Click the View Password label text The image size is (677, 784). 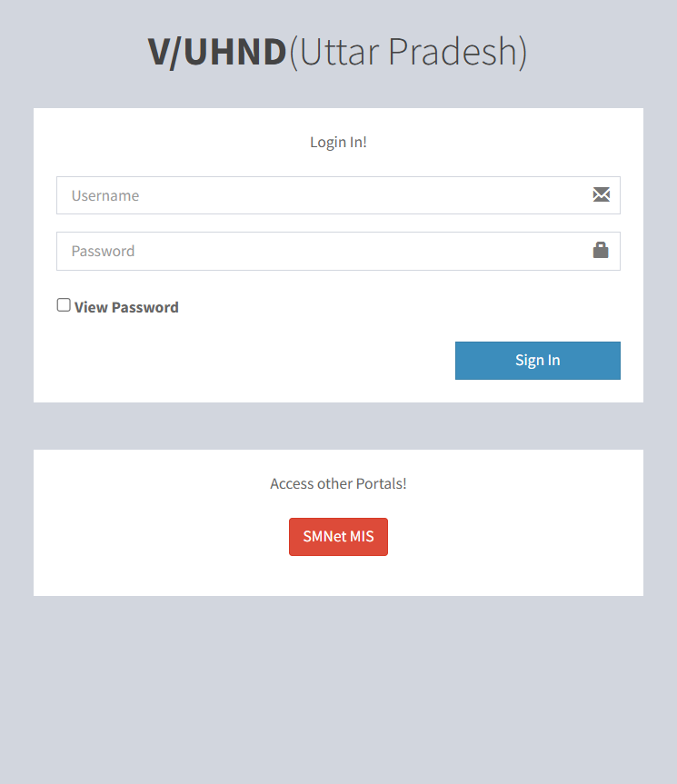click(x=125, y=307)
